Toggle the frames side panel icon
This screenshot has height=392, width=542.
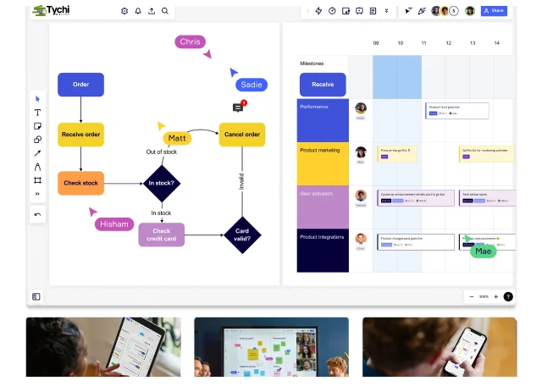(36, 296)
